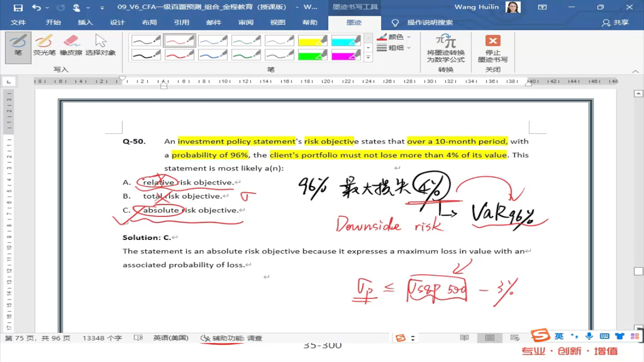Click the 操作说明搜索 search box
The width and height of the screenshot is (644, 362).
[x=429, y=23]
